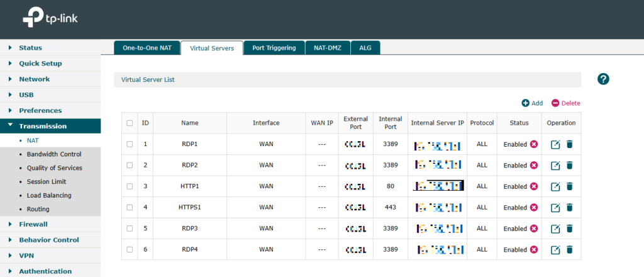Open Bandwidth Control in the sidebar
The image size is (644, 277).
coord(54,154)
